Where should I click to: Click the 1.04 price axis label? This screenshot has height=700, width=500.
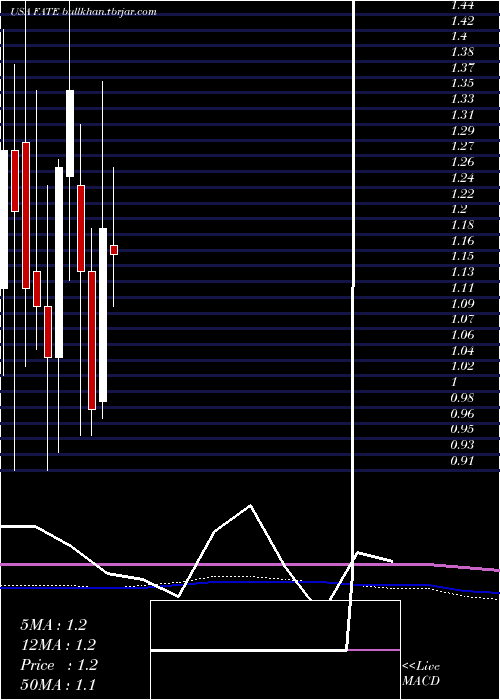click(462, 351)
